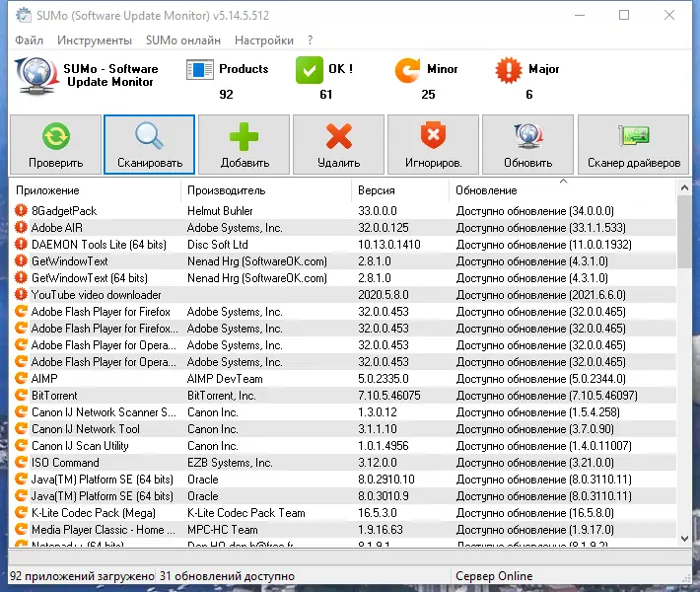
Task: Click major icon beside DAEMON Tools Lite
Action: [21, 244]
